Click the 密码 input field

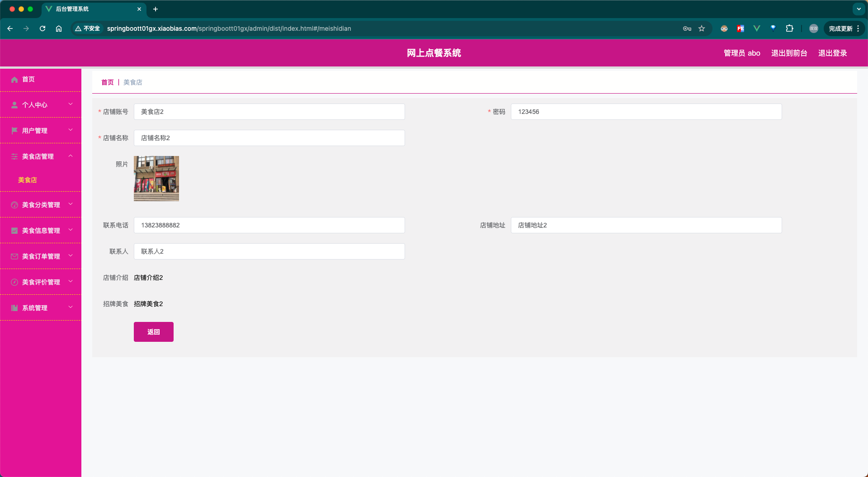[646, 112]
